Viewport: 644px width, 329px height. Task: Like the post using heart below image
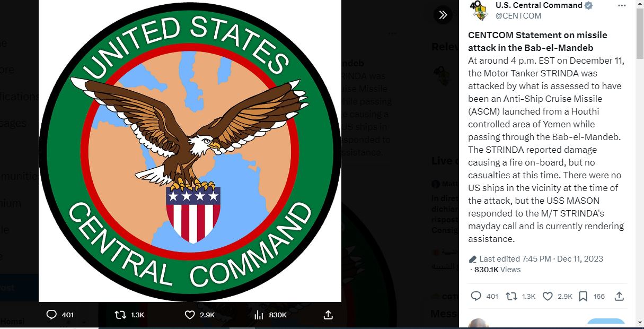(190, 315)
